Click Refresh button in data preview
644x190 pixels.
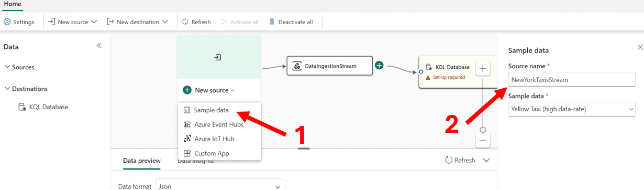(460, 160)
